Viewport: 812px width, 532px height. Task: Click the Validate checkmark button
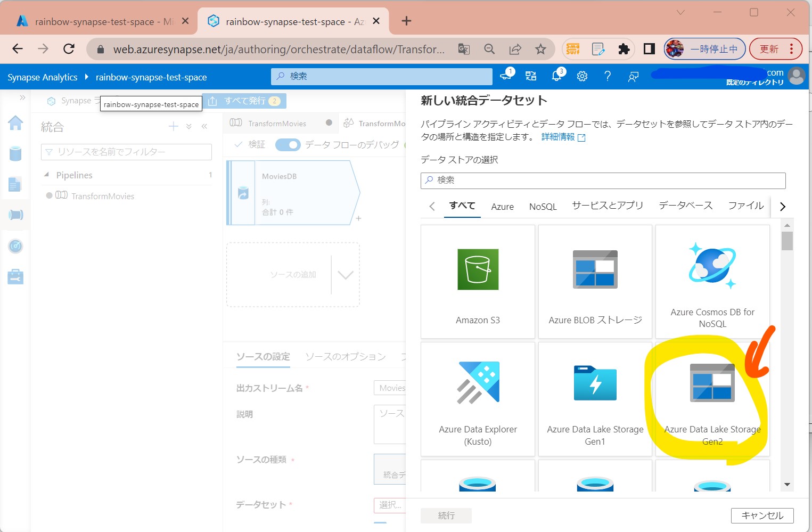point(250,144)
